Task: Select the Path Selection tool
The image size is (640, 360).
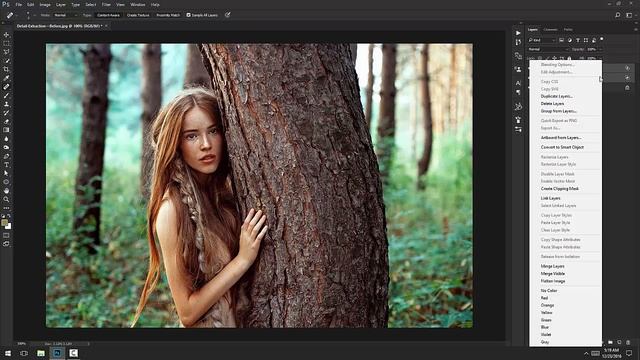Action: pyautogui.click(x=6, y=173)
